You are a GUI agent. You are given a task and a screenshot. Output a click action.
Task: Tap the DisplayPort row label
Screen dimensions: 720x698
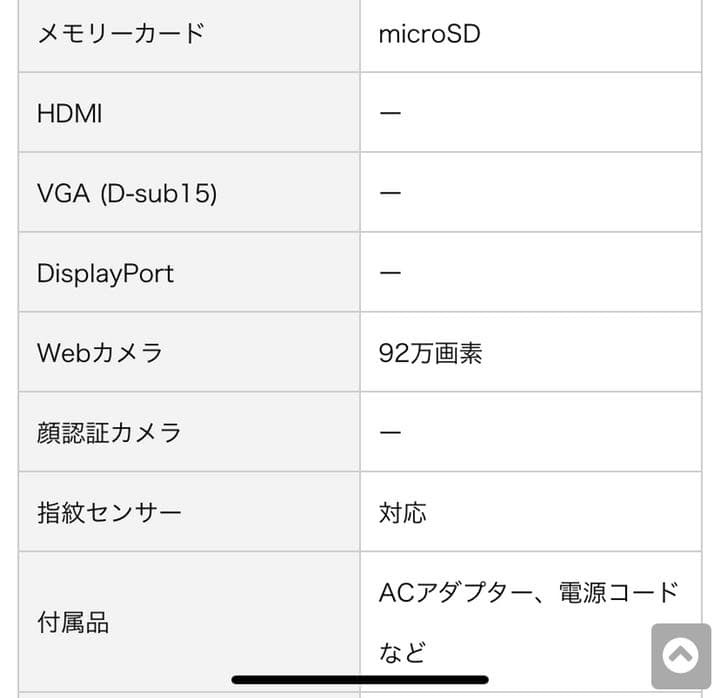point(105,273)
